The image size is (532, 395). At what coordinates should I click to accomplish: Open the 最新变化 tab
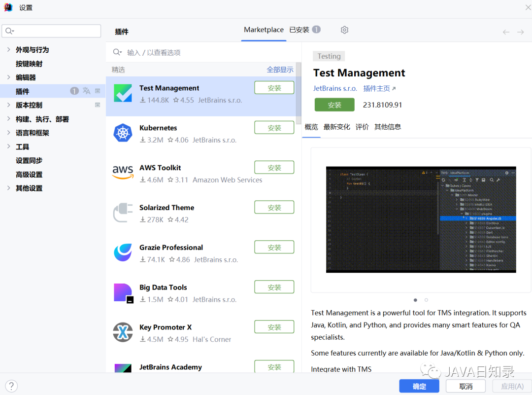coord(336,127)
